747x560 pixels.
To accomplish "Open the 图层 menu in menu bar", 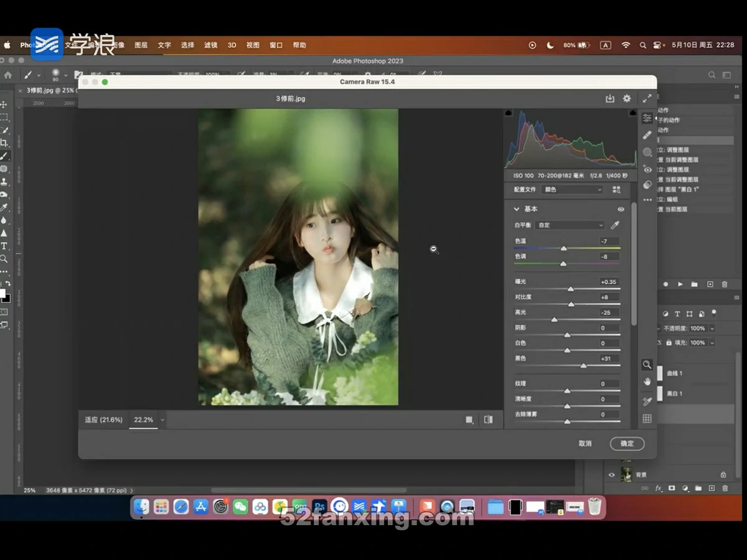I will click(x=141, y=45).
